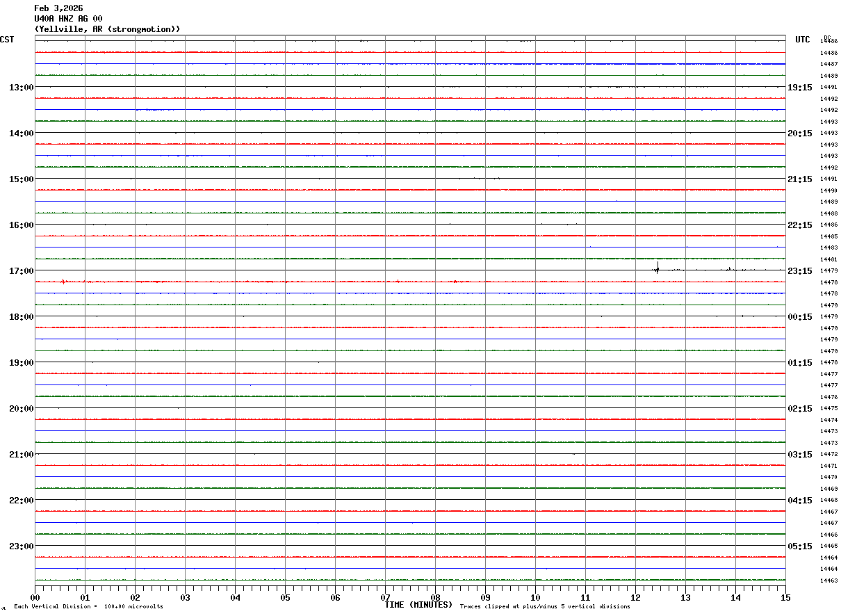Select the station code 'U40A HNZ AG 00'

[x=68, y=19]
